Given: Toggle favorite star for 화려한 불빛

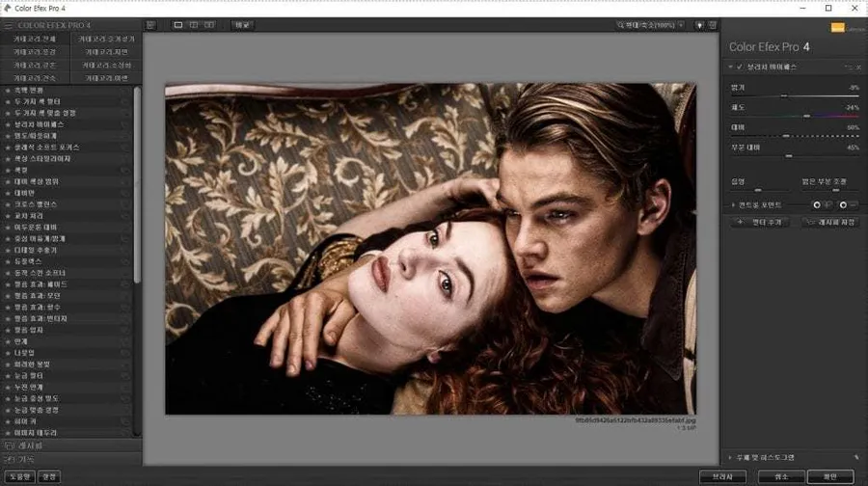Looking at the screenshot, I should [8, 364].
